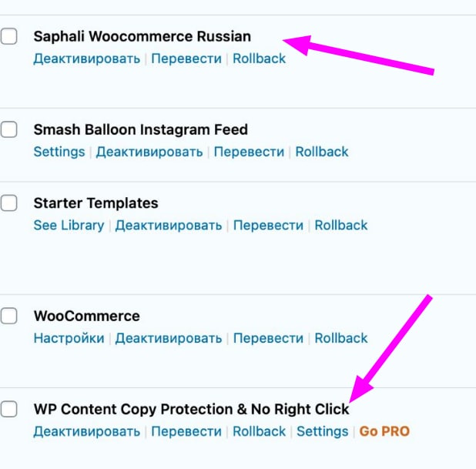Open Настройки for WooCommerce plugin
The width and height of the screenshot is (476, 469).
69,338
